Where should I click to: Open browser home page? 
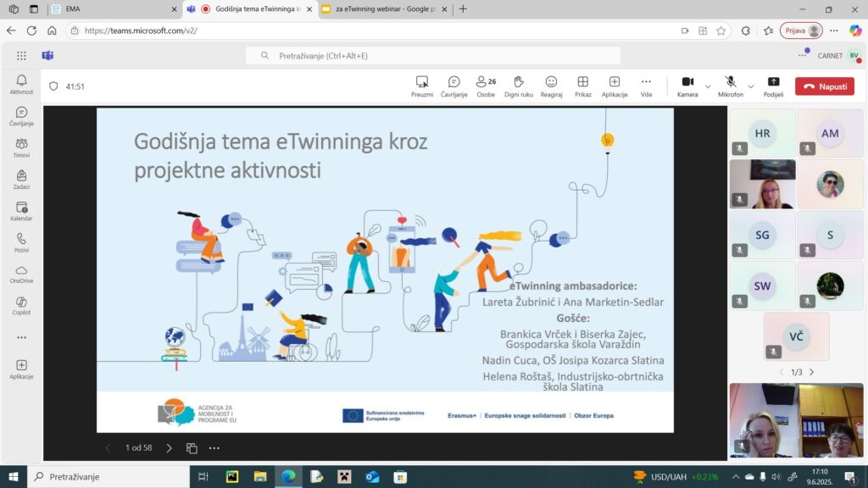pyautogui.click(x=52, y=30)
